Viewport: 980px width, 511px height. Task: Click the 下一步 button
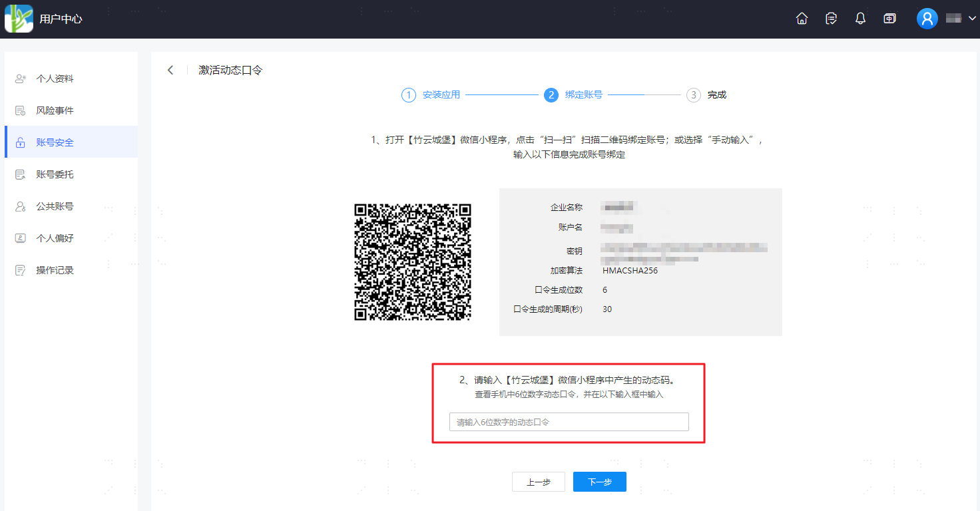tap(600, 482)
